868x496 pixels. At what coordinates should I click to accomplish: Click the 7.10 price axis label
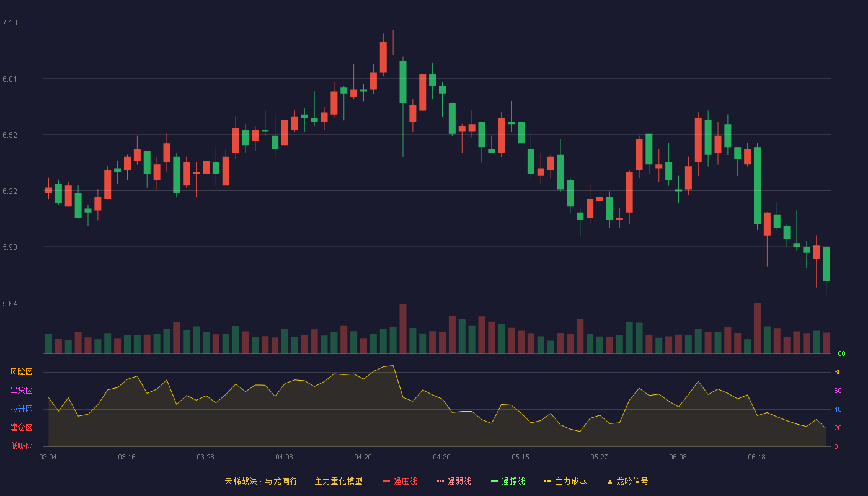click(10, 23)
